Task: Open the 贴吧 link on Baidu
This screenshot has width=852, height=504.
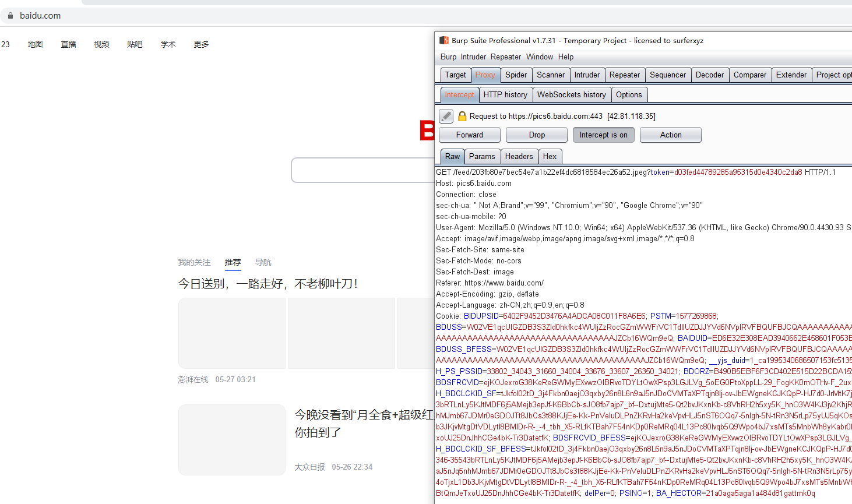Action: (x=135, y=44)
